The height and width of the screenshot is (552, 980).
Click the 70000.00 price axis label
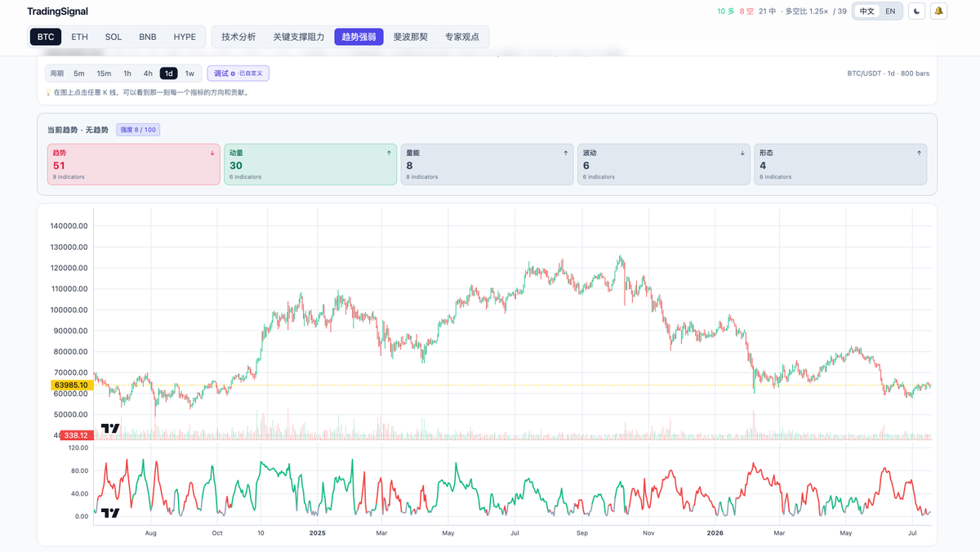[71, 372]
